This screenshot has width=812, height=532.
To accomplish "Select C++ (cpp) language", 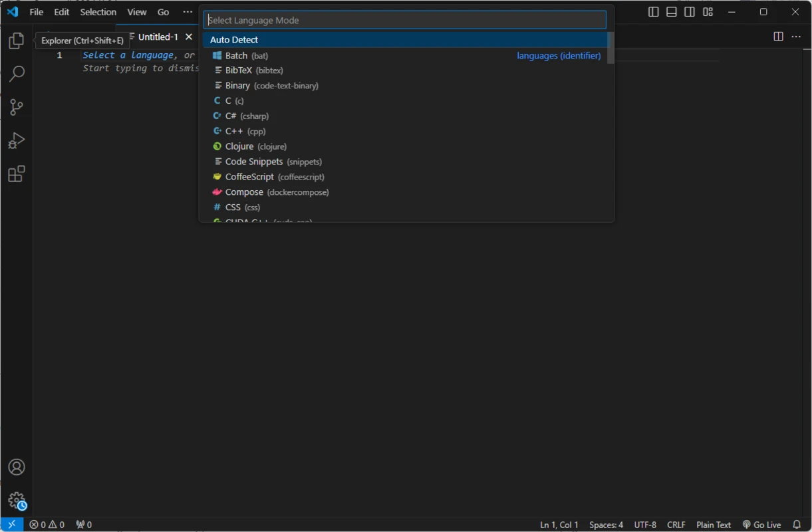I will [x=404, y=132].
